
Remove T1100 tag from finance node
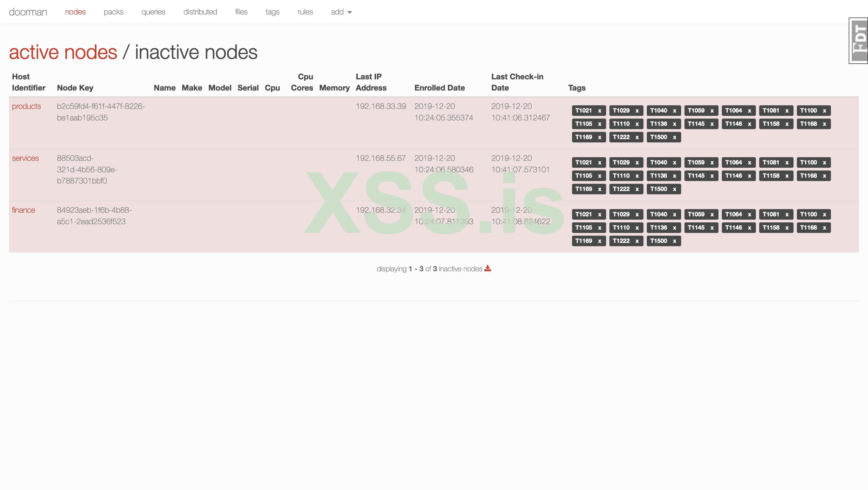824,215
